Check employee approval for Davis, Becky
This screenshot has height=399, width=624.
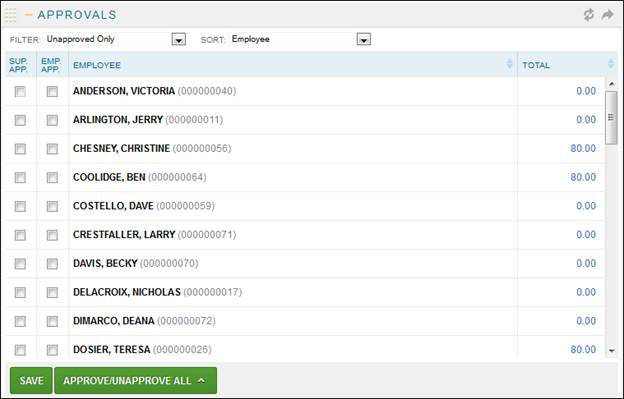pos(52,264)
